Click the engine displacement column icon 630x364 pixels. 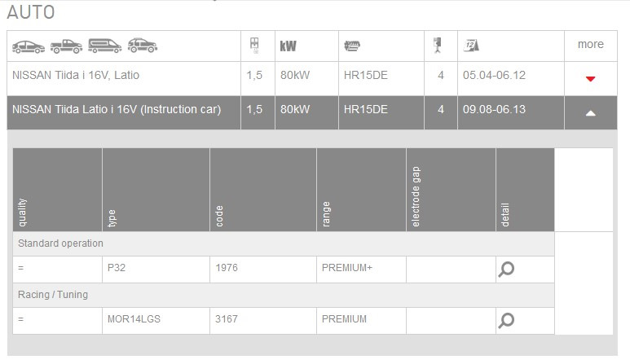pos(254,46)
